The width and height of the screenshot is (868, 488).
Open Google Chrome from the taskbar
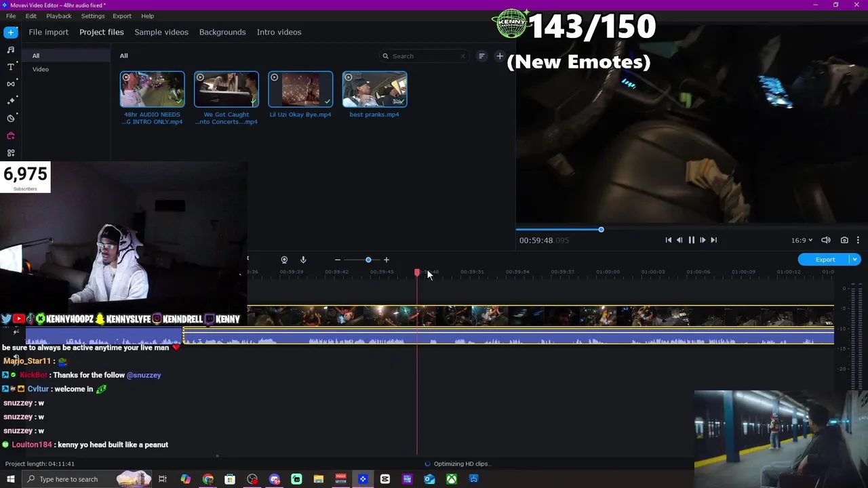point(208,479)
